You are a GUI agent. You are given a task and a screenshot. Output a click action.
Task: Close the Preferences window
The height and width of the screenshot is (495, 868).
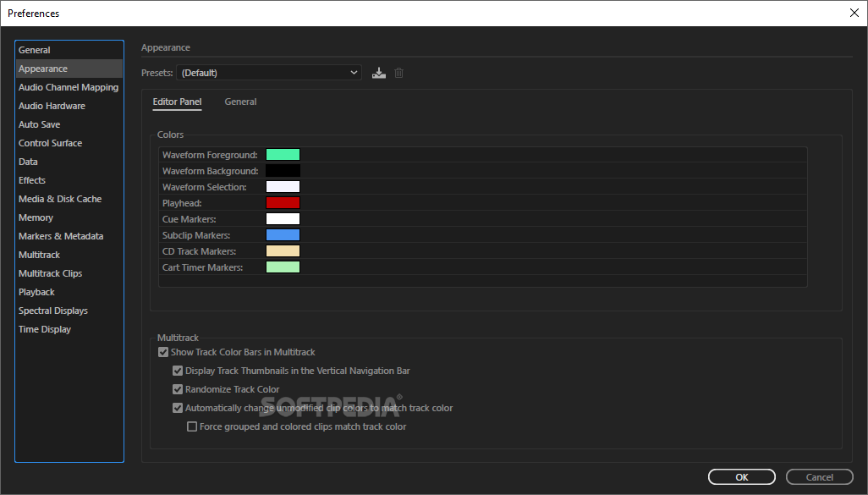click(x=854, y=13)
